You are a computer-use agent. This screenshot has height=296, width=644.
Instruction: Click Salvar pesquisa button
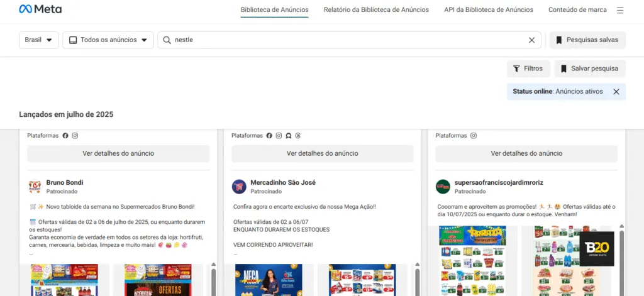click(590, 69)
